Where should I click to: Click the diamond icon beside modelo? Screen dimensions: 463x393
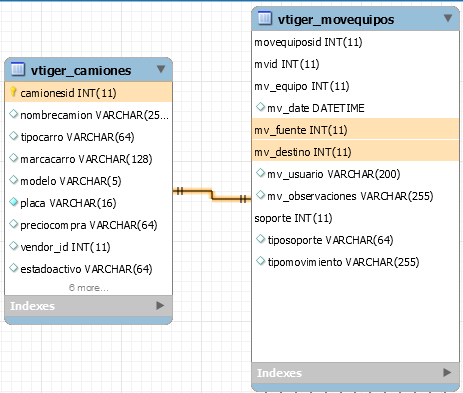click(x=13, y=180)
